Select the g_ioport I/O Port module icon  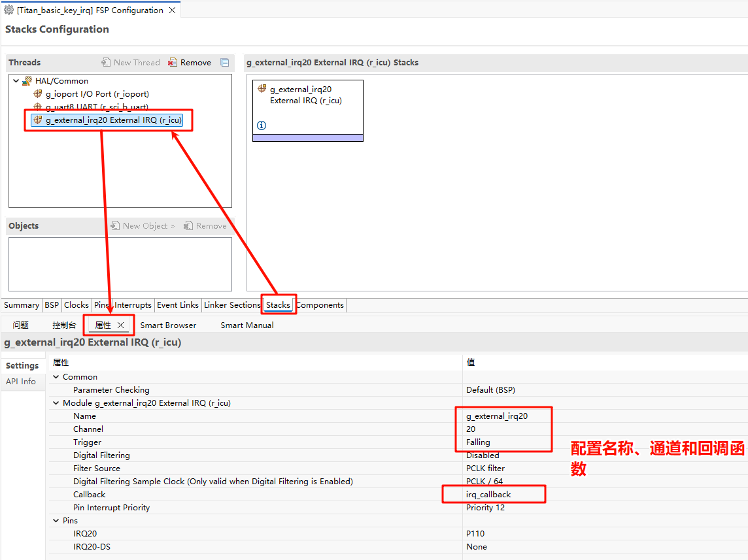(38, 94)
